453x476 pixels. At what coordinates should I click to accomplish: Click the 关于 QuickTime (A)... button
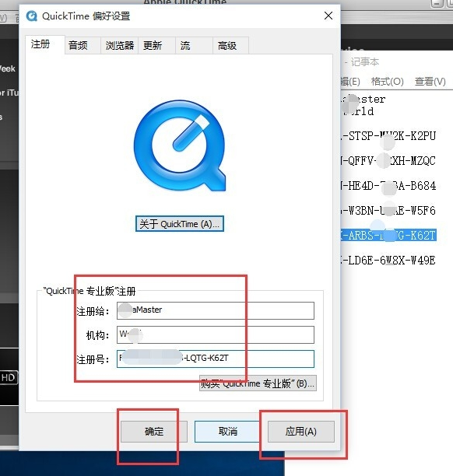(x=180, y=224)
